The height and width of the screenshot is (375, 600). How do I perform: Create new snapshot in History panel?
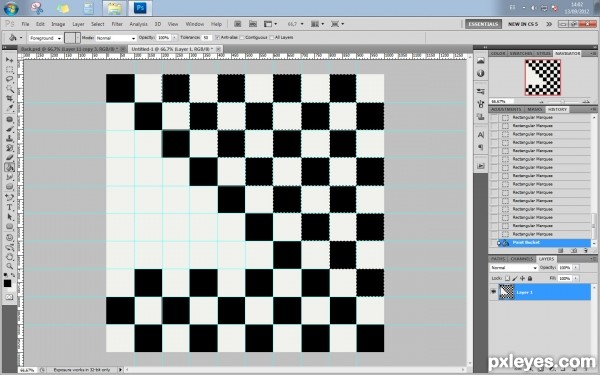pyautogui.click(x=574, y=251)
